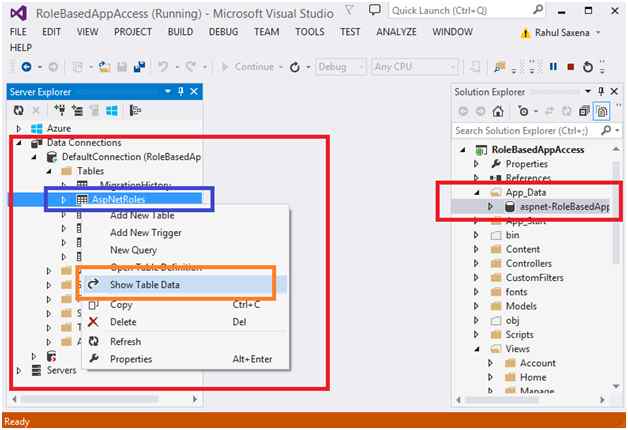This screenshot has height=430, width=628.
Task: Click the Home icon in Solution Explorer
Action: (x=498, y=111)
